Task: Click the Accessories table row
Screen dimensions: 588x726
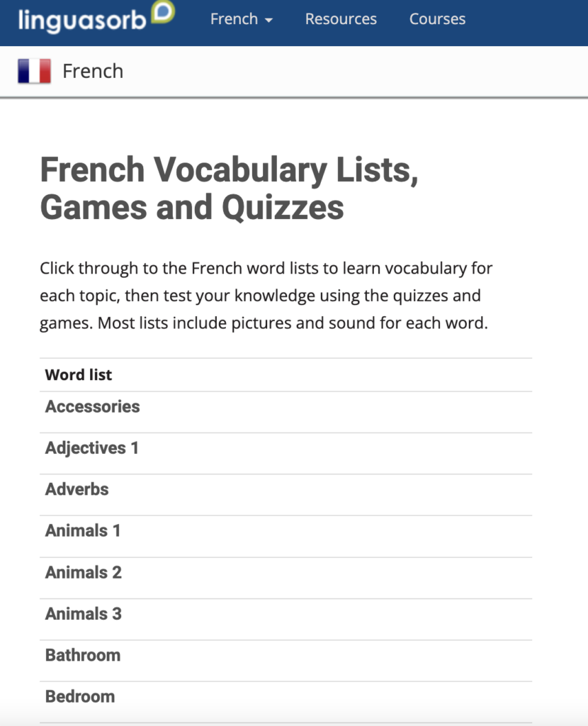Action: point(319,411)
